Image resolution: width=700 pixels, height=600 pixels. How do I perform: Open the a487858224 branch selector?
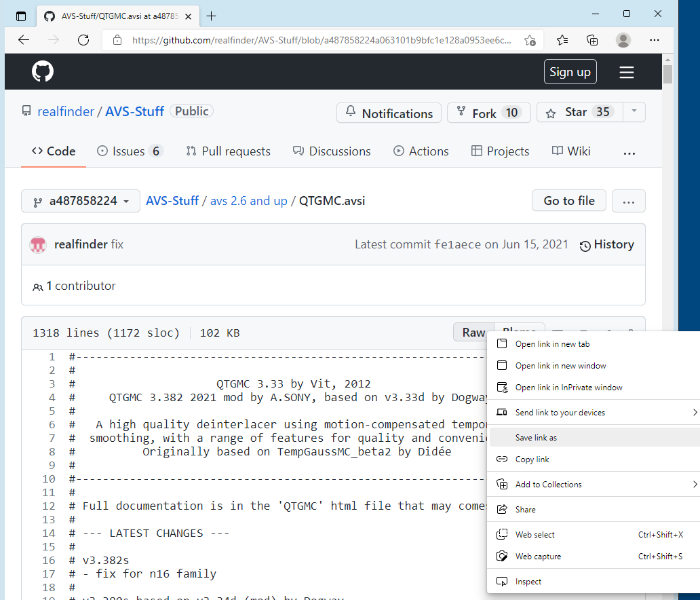(80, 201)
